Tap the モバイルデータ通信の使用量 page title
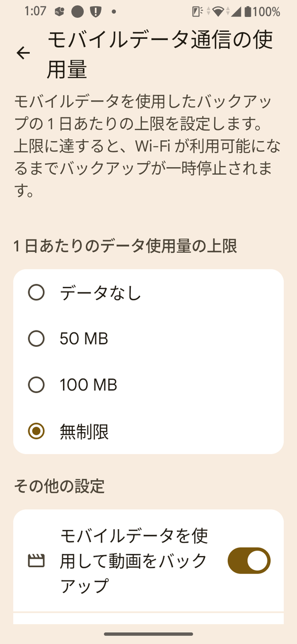Screen dimensions: 297x644 click(160, 55)
